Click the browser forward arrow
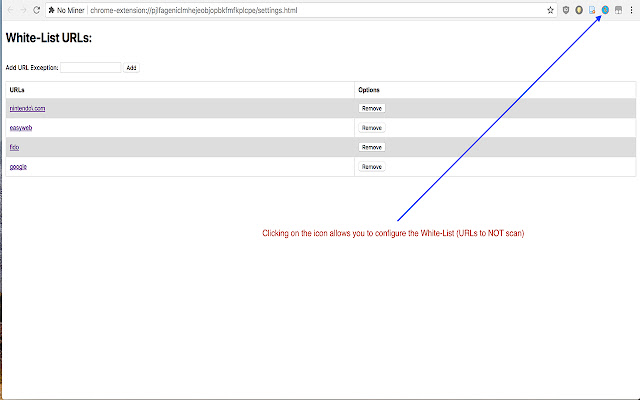640x400 pixels. pos(23,10)
